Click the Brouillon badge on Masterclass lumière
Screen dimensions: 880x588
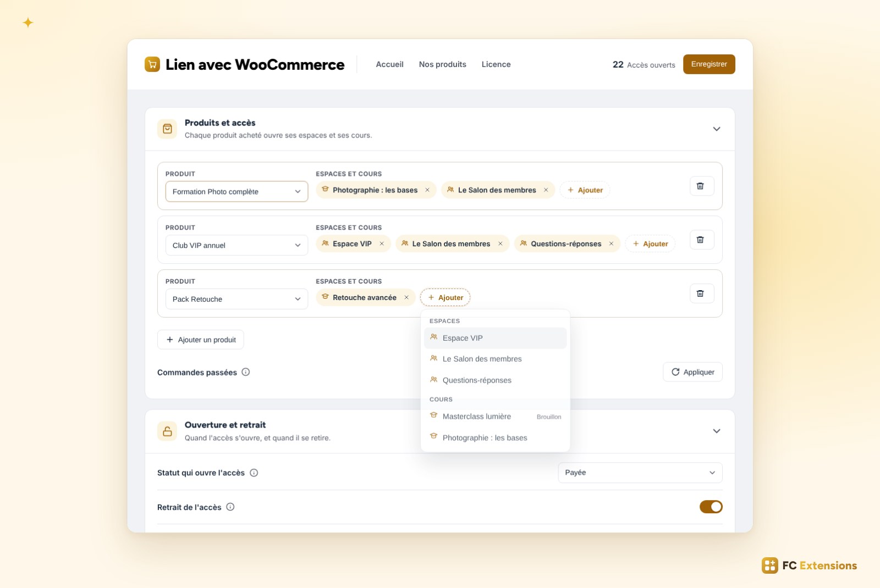point(549,417)
